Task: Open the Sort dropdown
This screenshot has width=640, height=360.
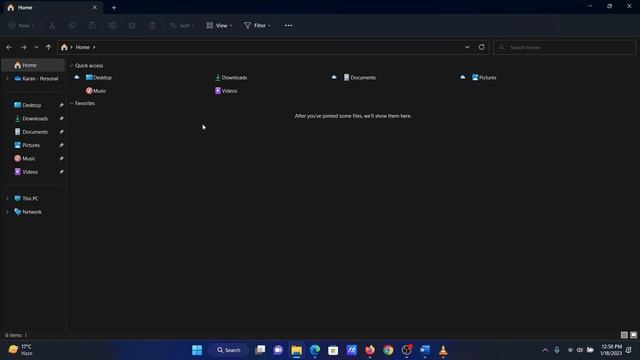Action: point(182,25)
